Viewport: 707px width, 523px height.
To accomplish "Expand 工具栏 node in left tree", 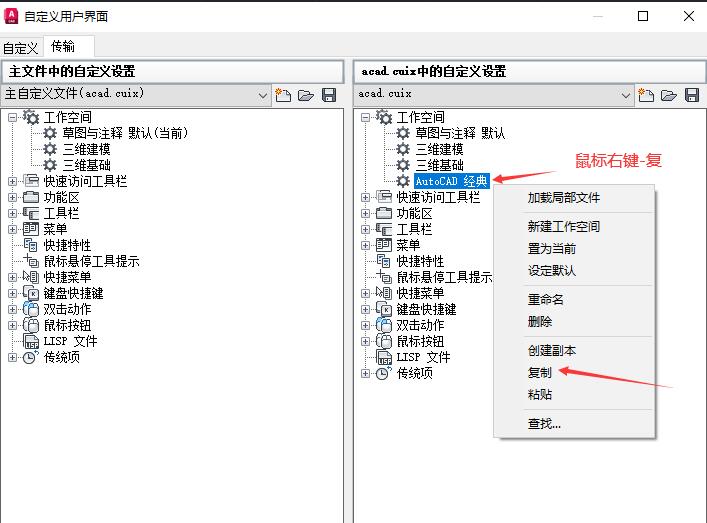I will point(13,213).
